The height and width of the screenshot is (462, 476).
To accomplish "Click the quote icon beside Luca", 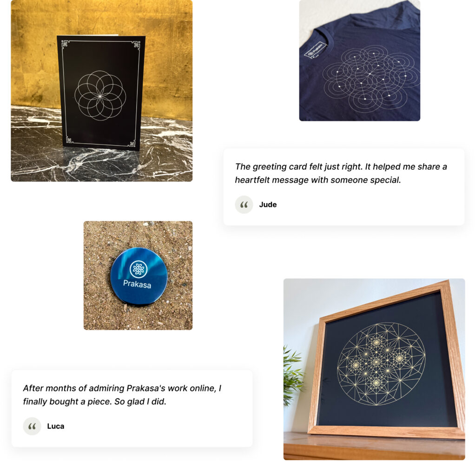I will [x=32, y=426].
